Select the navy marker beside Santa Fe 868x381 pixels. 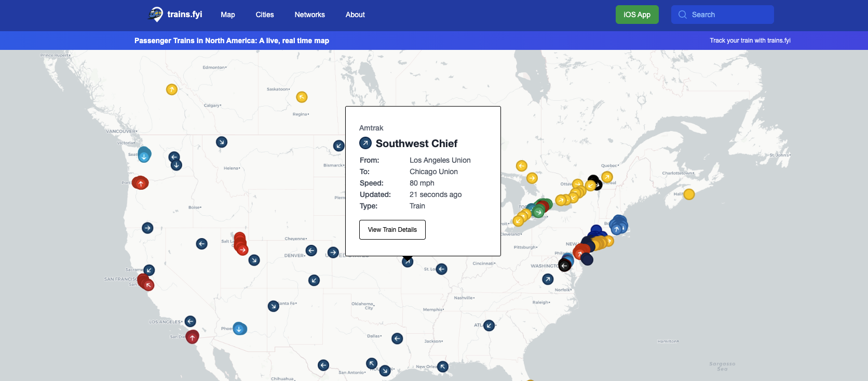pos(274,306)
